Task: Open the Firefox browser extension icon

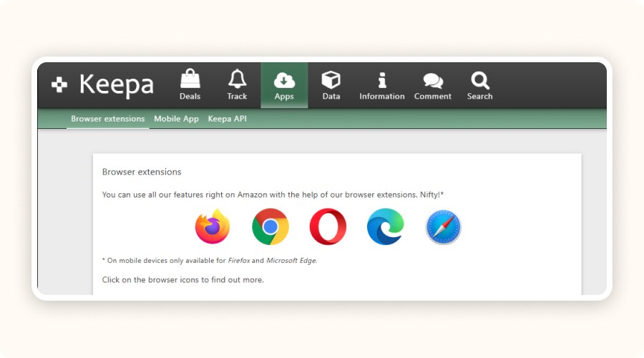Action: [213, 226]
